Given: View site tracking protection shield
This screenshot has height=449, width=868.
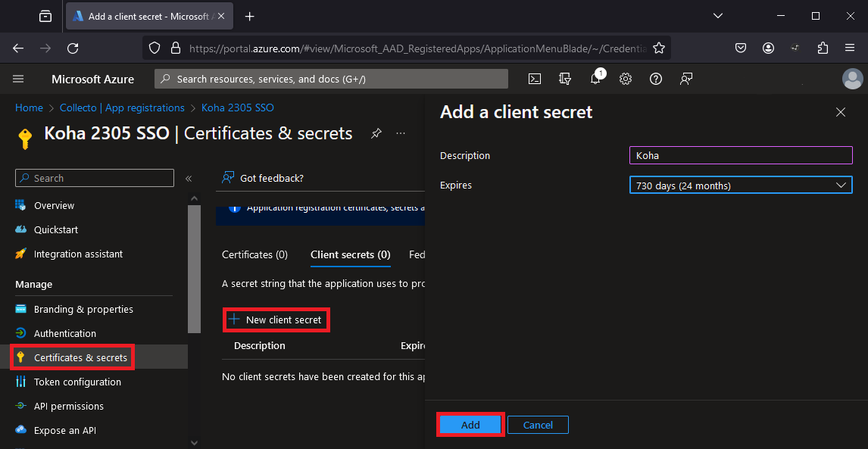Looking at the screenshot, I should tap(155, 48).
